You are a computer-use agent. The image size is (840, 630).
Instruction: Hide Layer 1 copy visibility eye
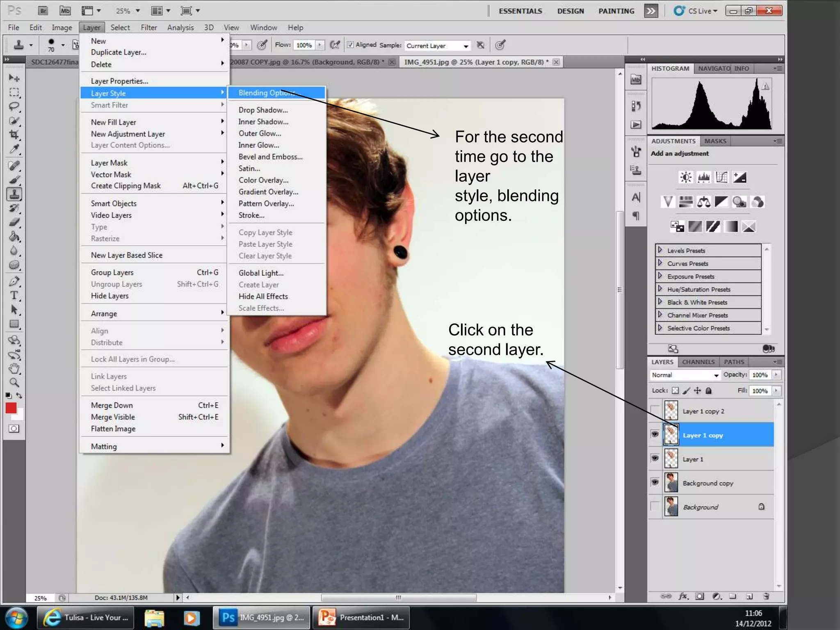tap(655, 434)
